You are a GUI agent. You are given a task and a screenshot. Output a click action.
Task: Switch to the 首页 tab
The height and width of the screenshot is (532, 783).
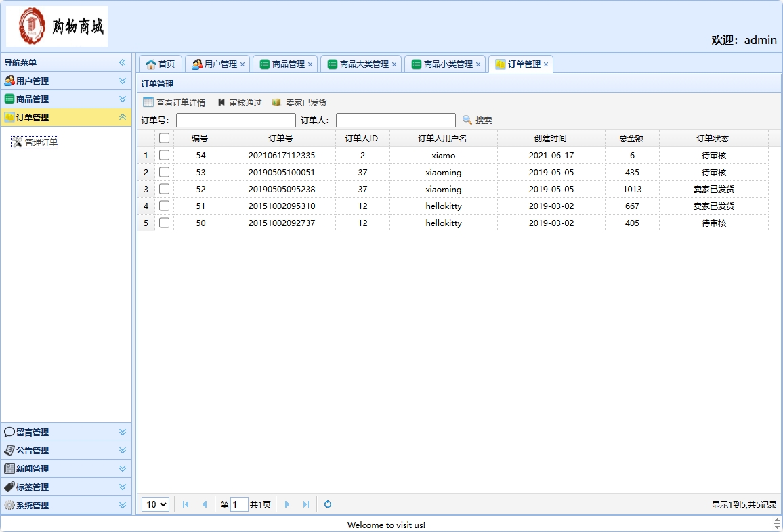(x=160, y=63)
